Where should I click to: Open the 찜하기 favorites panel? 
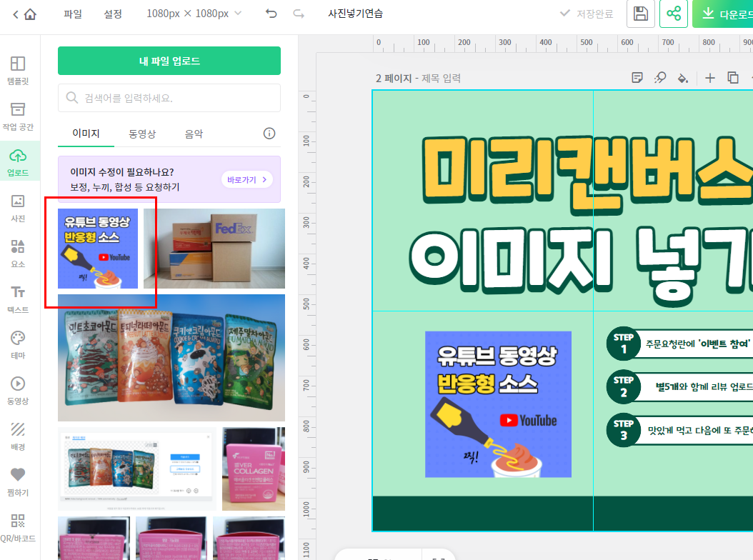pos(19,480)
